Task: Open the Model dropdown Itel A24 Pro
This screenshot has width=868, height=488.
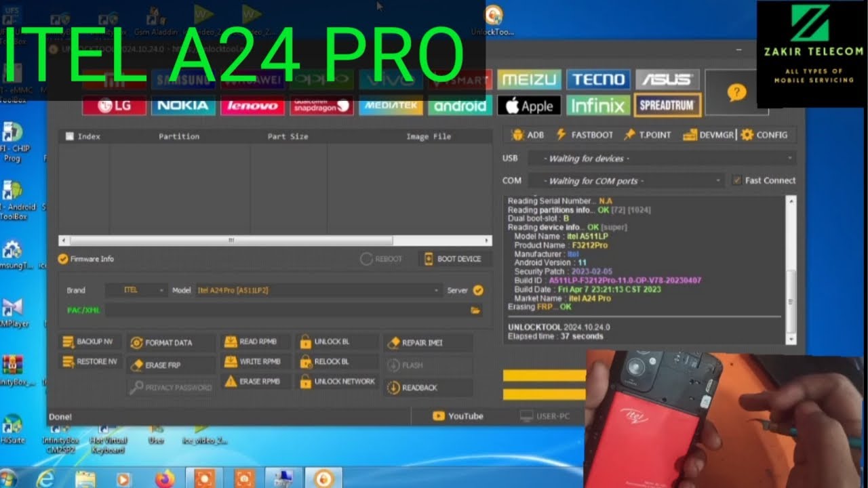Action: [319, 290]
